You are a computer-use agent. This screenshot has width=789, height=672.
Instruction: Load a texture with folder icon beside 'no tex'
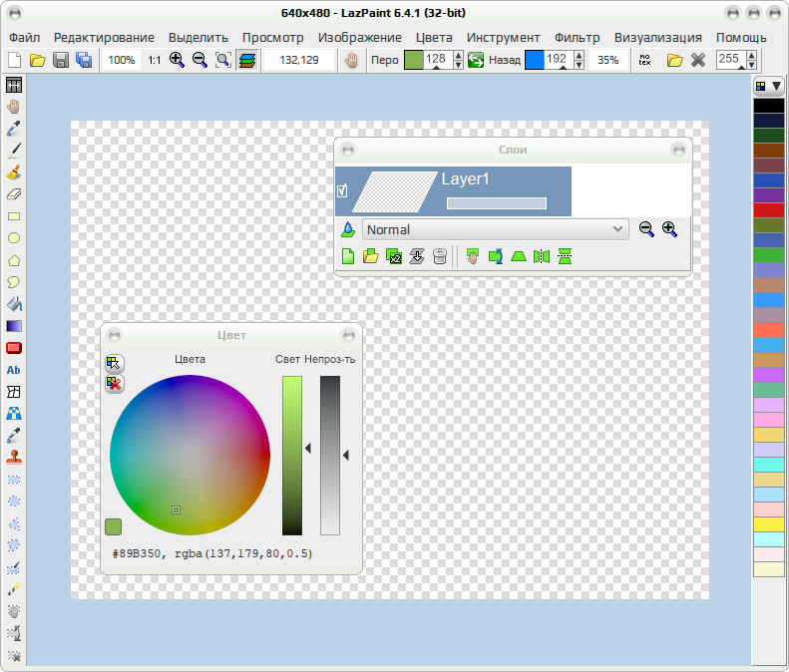click(674, 61)
